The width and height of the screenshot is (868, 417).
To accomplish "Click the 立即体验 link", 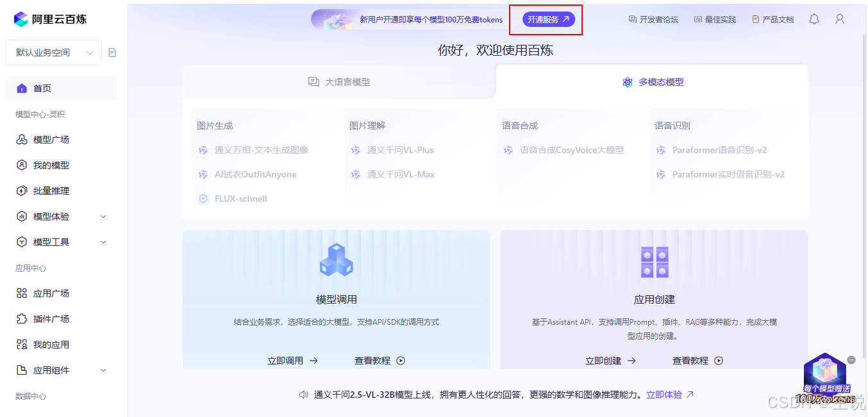I will pos(670,395).
